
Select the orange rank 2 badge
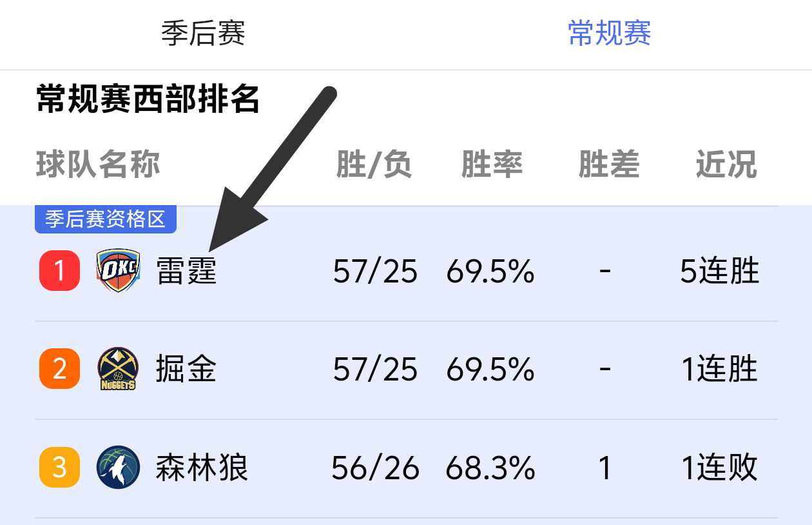click(59, 369)
